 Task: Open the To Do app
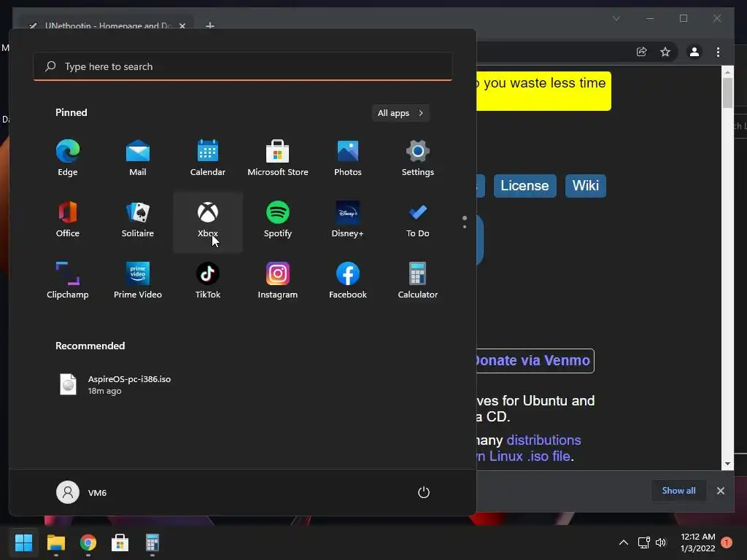(x=418, y=219)
